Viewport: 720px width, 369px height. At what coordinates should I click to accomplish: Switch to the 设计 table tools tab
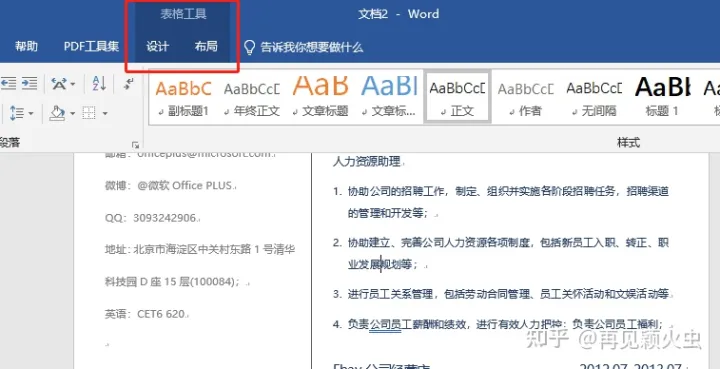(158, 47)
